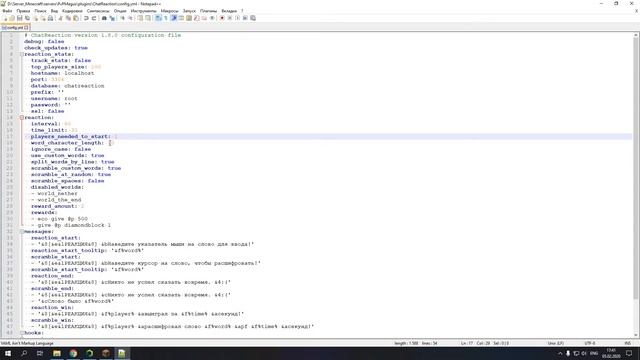Screen dimensions: 640x360
Task: Click the 'reward_amount' line
Action: tap(57, 206)
